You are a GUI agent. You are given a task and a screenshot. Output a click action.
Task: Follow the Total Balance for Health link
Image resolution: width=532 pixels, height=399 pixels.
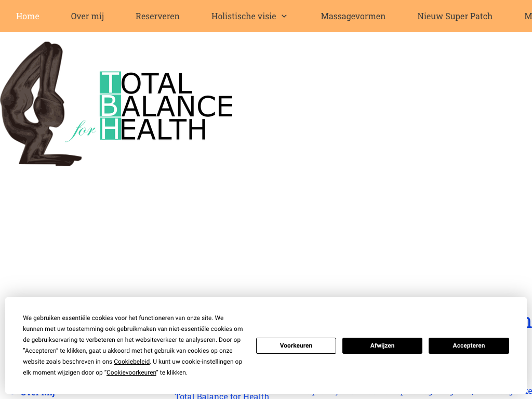(222, 396)
